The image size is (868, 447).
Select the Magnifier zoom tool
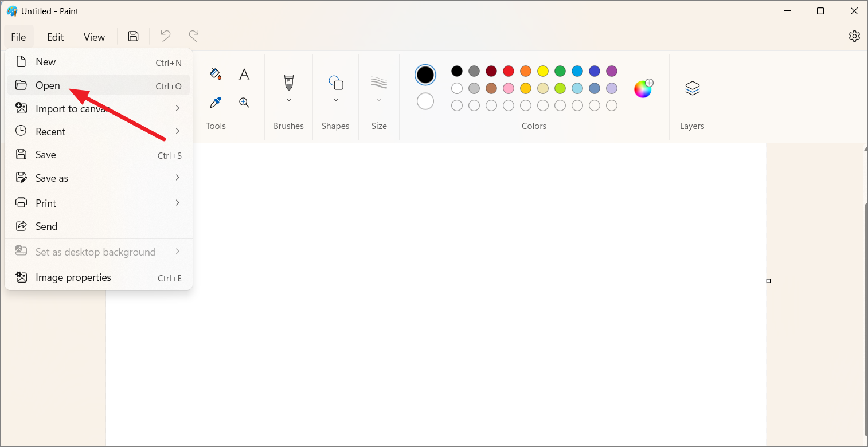coord(244,103)
